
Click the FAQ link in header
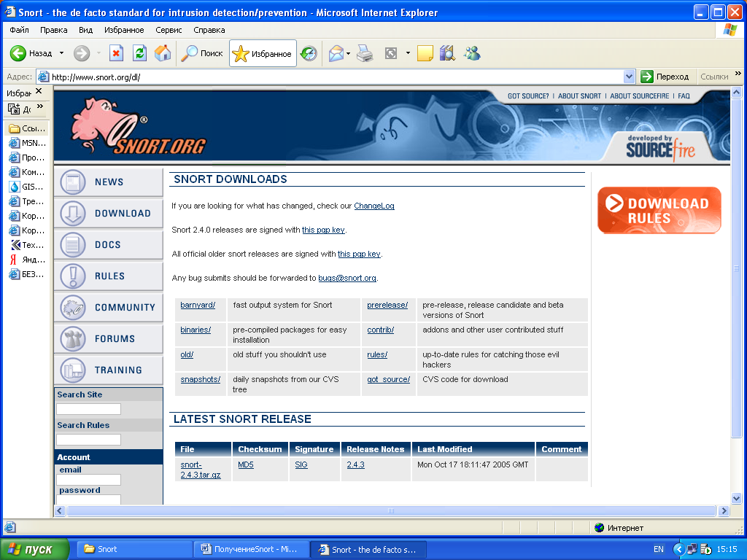pyautogui.click(x=684, y=96)
